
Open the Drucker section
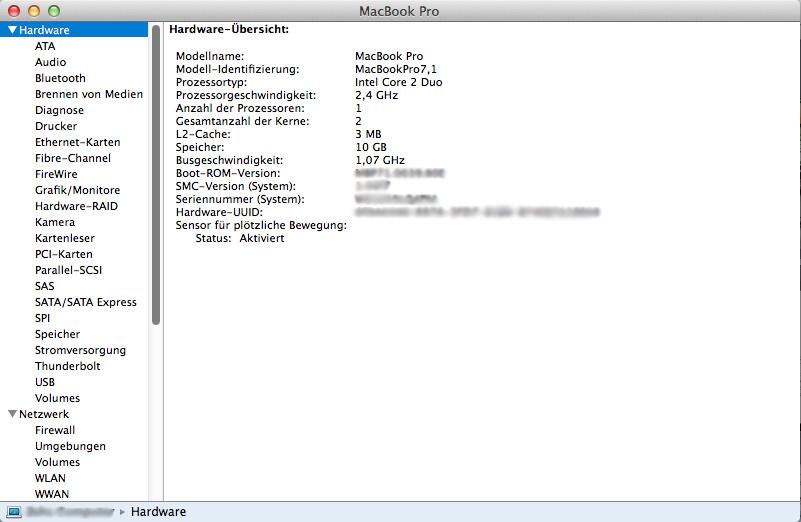(x=56, y=126)
